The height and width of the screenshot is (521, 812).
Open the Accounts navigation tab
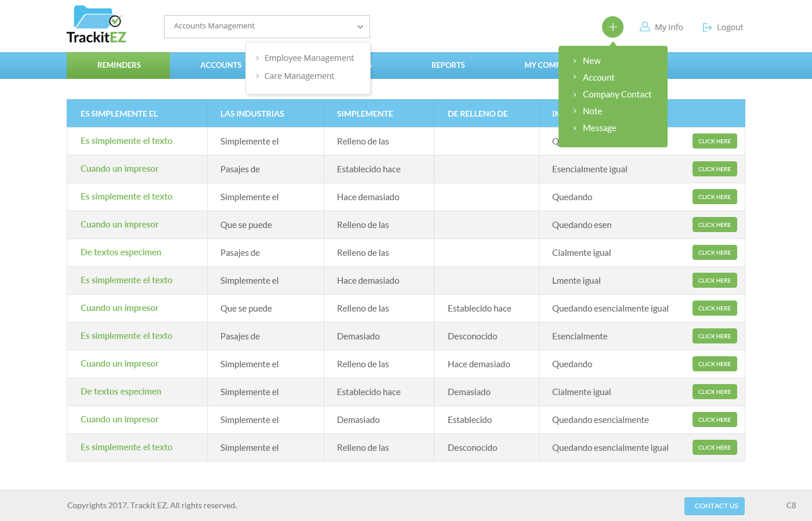(220, 66)
